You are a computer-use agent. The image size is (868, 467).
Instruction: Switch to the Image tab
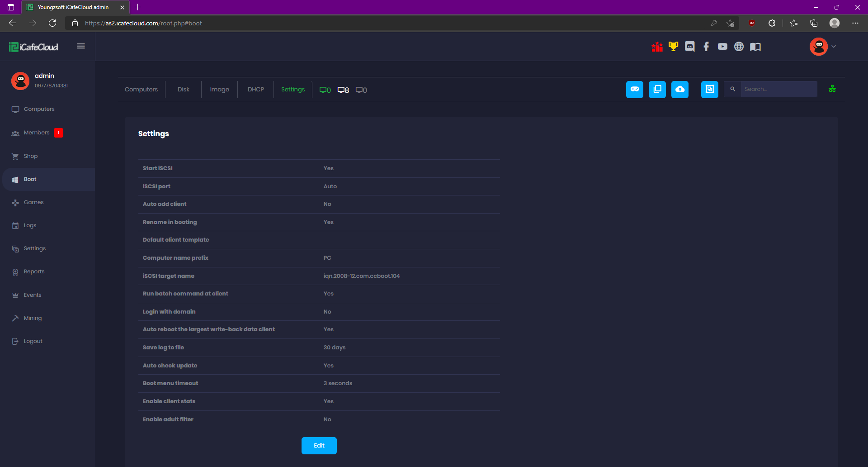click(x=219, y=89)
